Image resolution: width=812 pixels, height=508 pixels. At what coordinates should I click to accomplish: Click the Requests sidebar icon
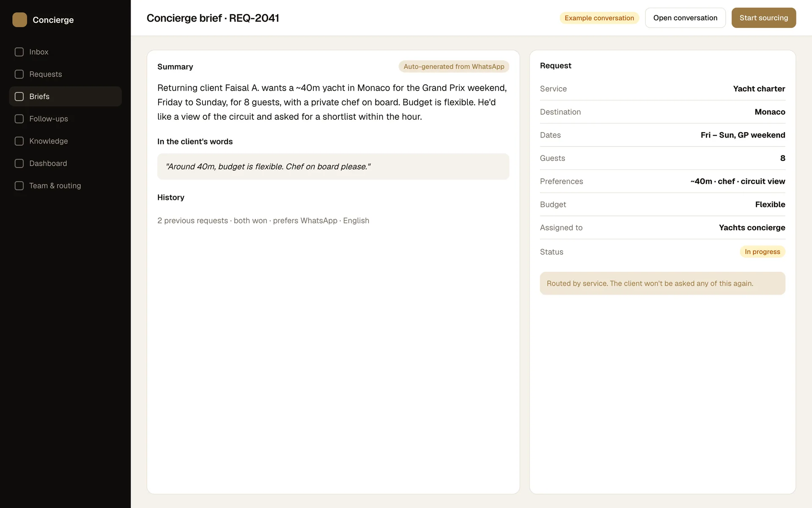pyautogui.click(x=19, y=74)
